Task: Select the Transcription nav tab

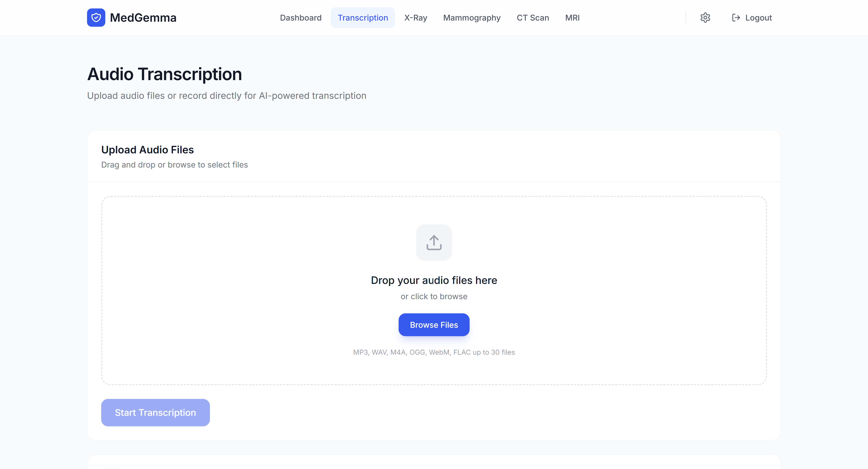Action: coord(363,18)
